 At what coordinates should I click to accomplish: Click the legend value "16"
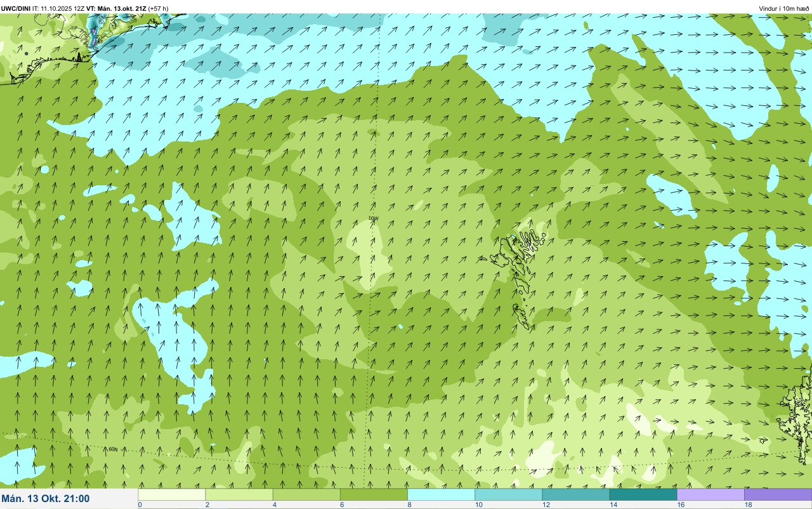679,505
